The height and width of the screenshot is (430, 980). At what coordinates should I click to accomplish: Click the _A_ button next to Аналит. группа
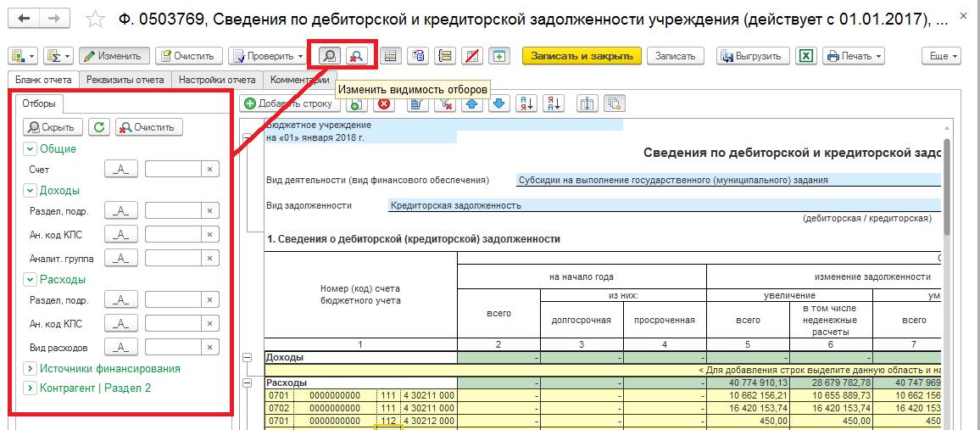coord(121,258)
